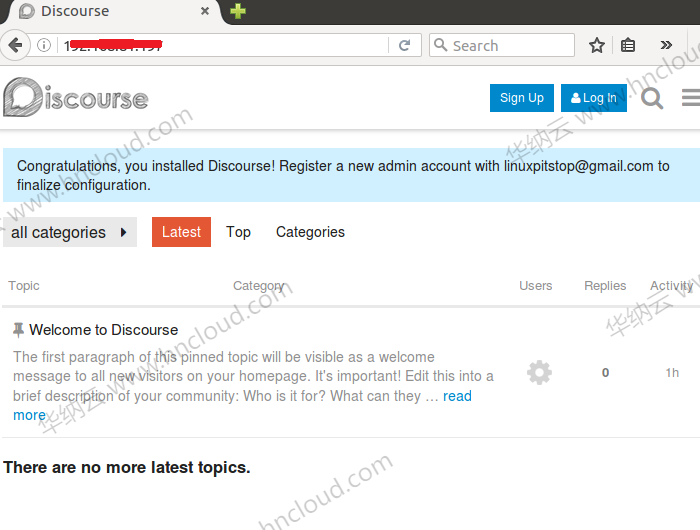Switch to the Top tab
Screen dimensions: 700x530
click(238, 232)
